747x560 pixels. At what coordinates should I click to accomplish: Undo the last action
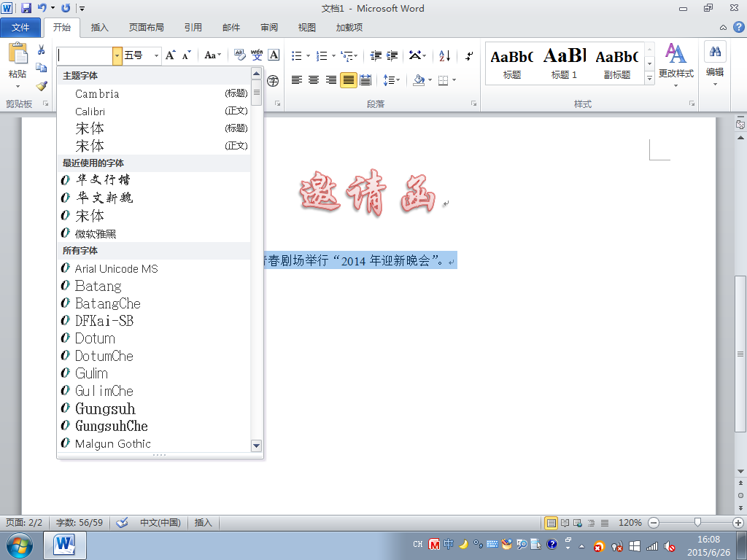pyautogui.click(x=42, y=8)
